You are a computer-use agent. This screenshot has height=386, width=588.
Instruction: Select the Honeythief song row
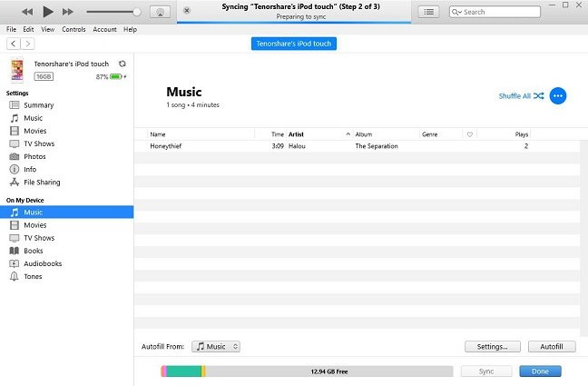tap(357, 146)
